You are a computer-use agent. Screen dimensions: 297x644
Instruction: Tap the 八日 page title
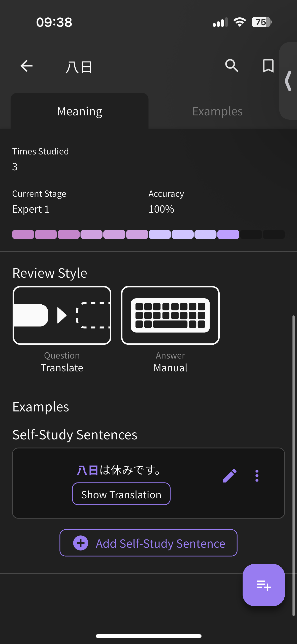tap(79, 67)
